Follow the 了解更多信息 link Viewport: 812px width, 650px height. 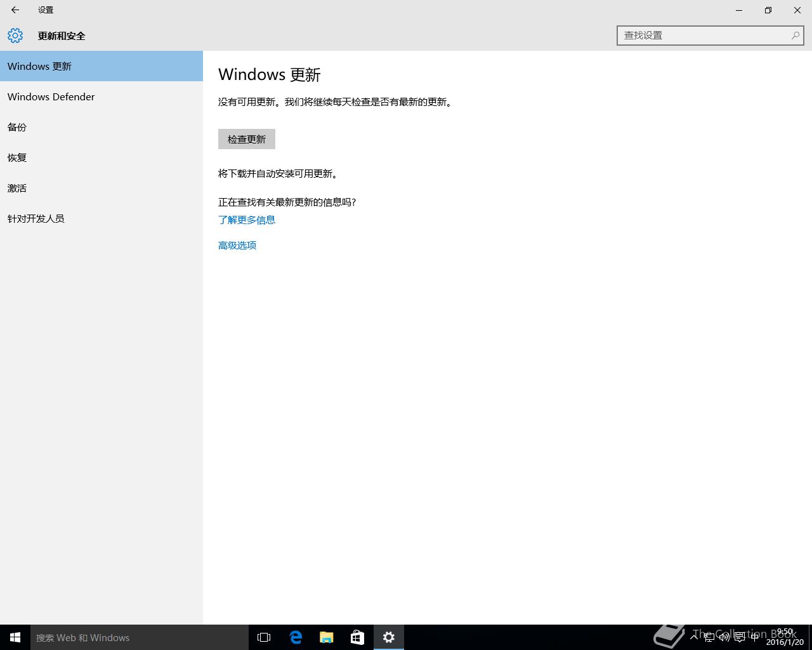[247, 220]
